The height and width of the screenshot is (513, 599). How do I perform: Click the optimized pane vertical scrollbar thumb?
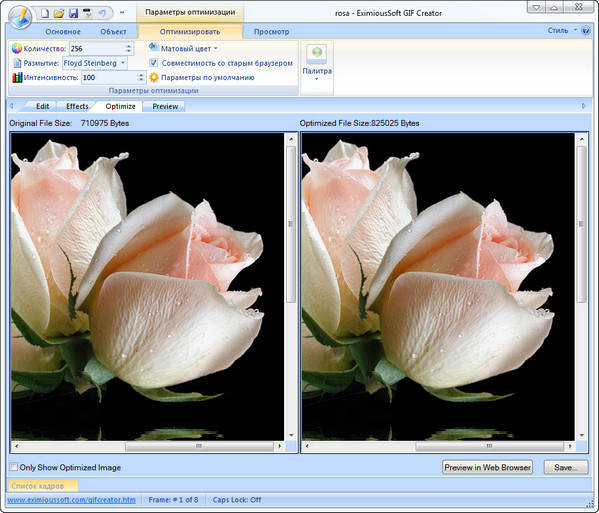pyautogui.click(x=581, y=224)
